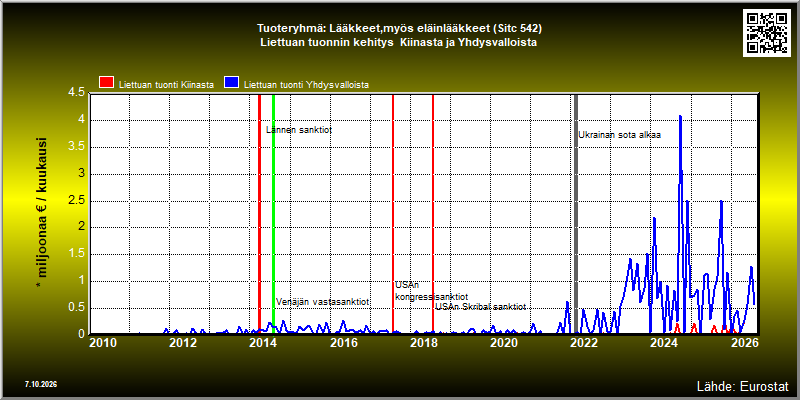Click subtitle 'Liettuan tuonnin kehitys'
The height and width of the screenshot is (400, 800).
pos(398,42)
